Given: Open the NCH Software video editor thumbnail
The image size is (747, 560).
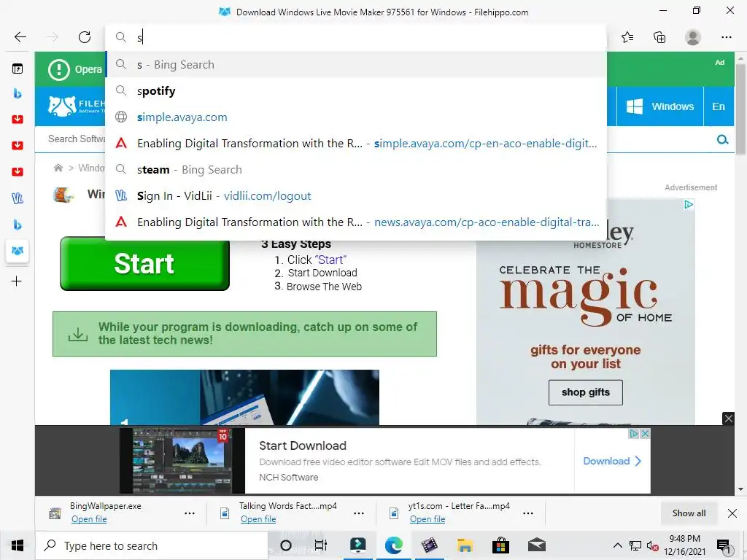Looking at the screenshot, I should coord(182,461).
